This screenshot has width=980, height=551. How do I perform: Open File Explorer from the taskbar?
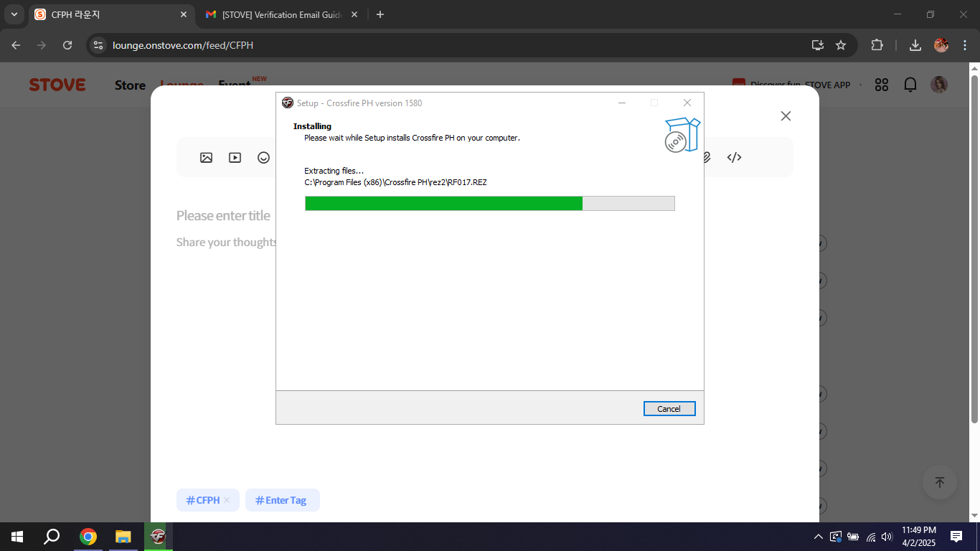tap(123, 537)
